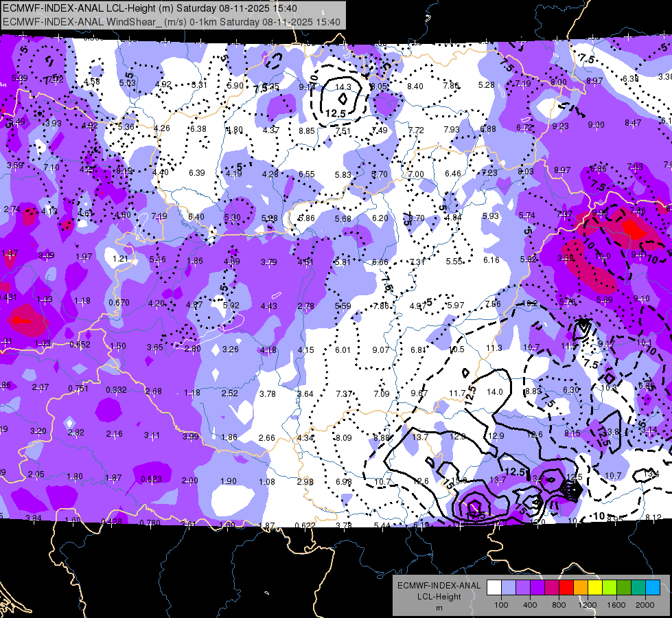Viewport: 672px width, 618px height.
Task: Click the grid value 9.07
Action: coord(380,350)
